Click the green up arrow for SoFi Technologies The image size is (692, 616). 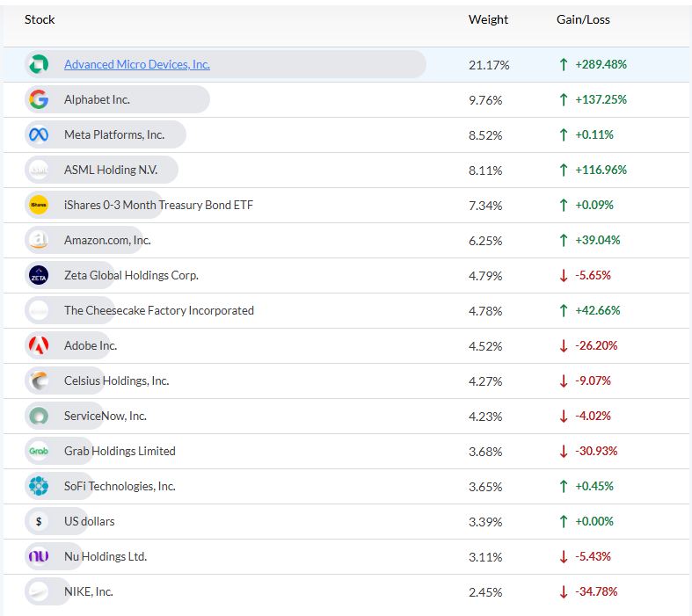pos(563,486)
